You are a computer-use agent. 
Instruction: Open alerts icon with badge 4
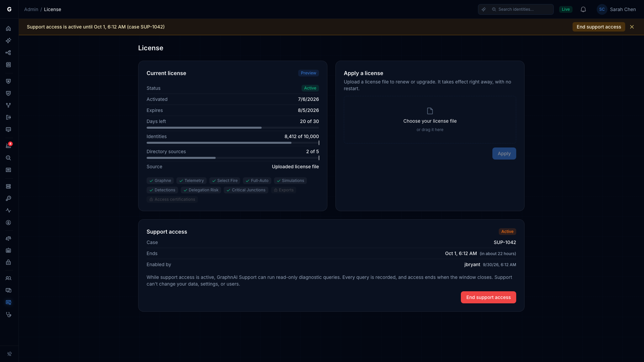pyautogui.click(x=8, y=146)
